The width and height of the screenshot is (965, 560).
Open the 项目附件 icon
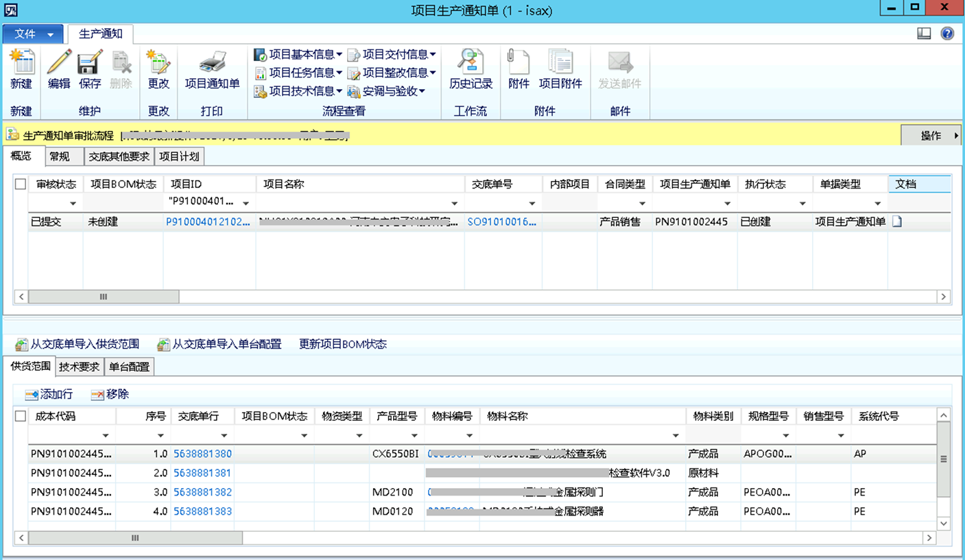[560, 62]
